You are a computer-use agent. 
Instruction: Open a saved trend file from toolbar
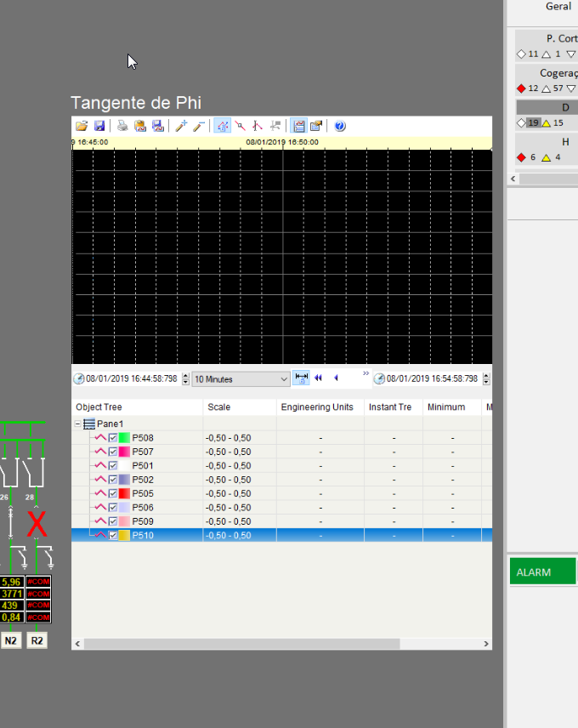[x=82, y=126]
